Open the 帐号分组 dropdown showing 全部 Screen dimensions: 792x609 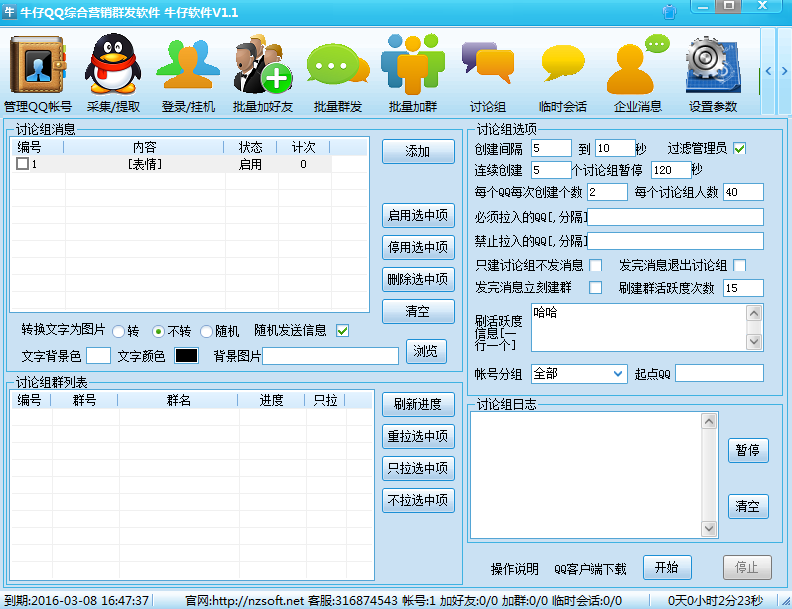point(579,374)
